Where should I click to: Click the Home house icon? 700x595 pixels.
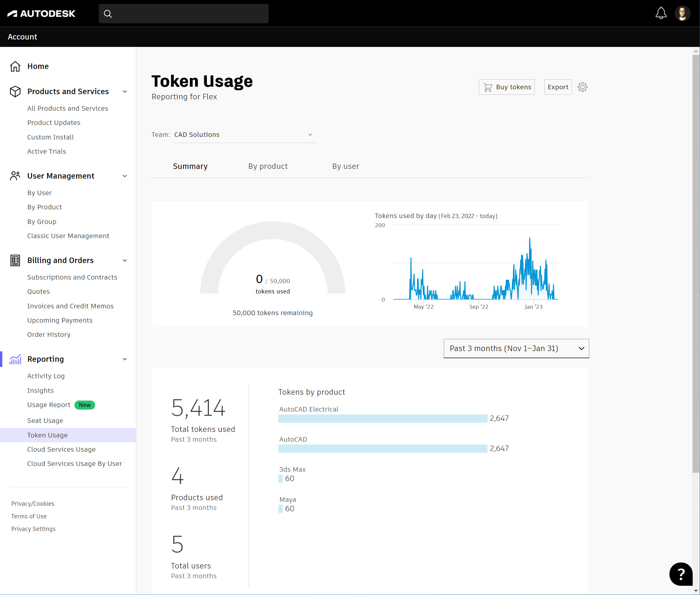click(x=15, y=66)
